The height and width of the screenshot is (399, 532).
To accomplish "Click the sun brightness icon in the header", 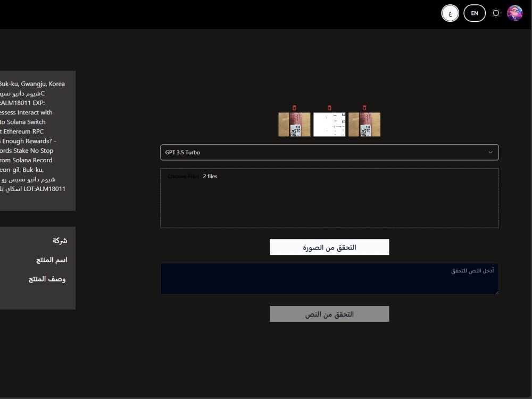I will click(x=496, y=12).
